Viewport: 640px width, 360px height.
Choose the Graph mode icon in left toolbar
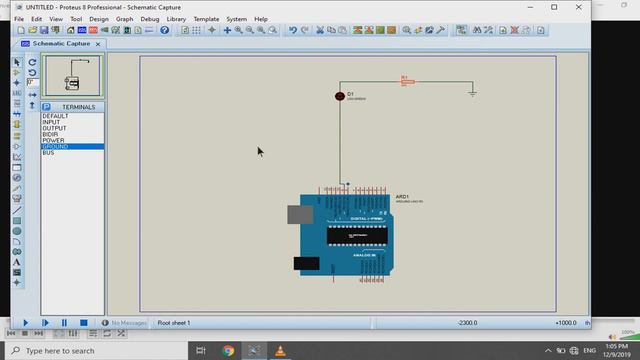coord(17,157)
